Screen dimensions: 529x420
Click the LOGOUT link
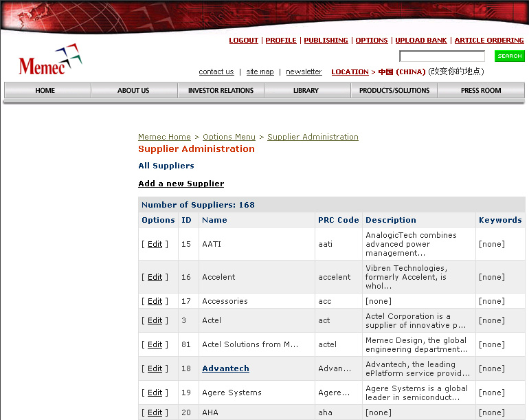tap(243, 41)
